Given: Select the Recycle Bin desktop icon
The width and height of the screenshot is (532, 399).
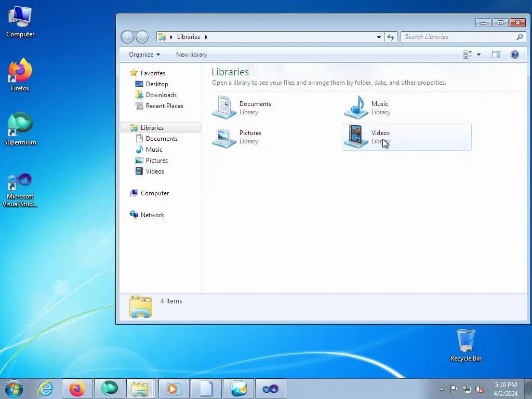Looking at the screenshot, I should (x=466, y=345).
